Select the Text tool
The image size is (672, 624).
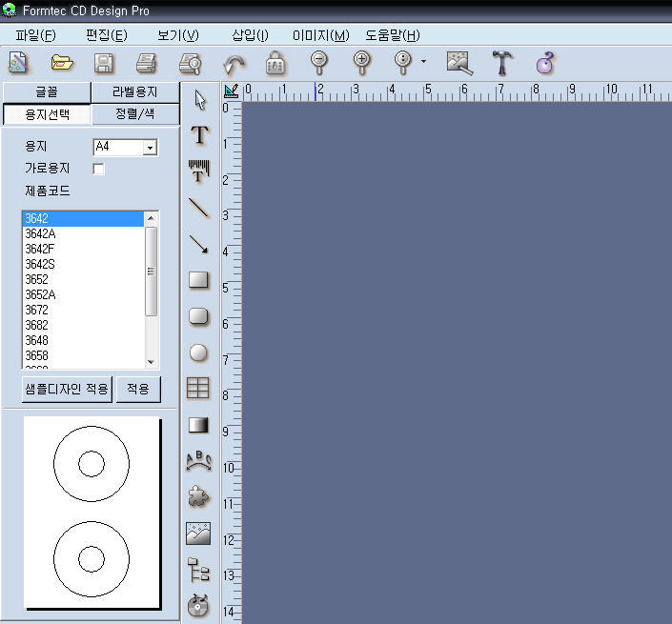tap(199, 135)
